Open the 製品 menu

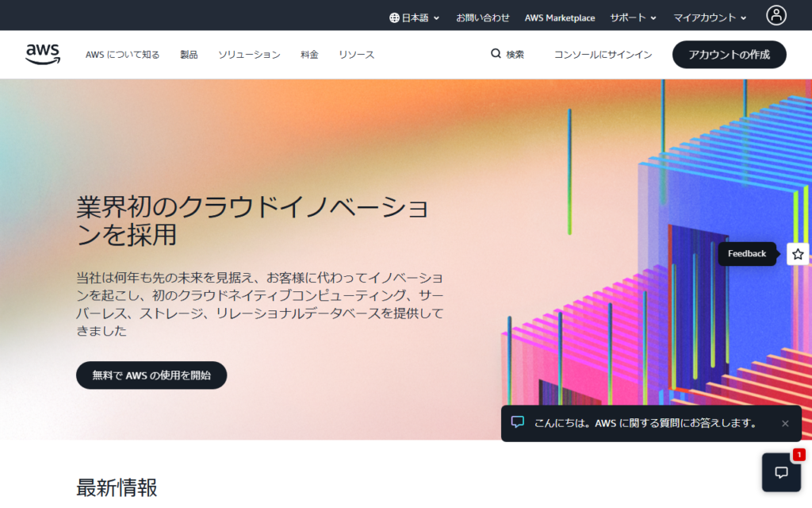(x=189, y=55)
